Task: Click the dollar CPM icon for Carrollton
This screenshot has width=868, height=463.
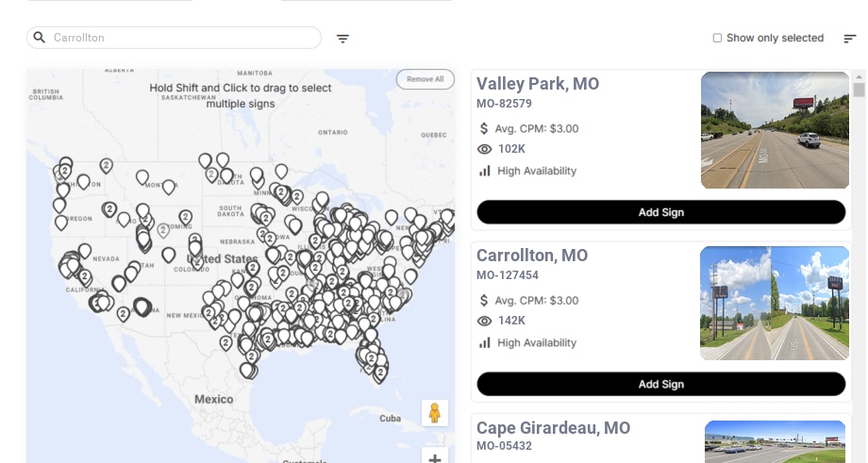Action: click(485, 301)
